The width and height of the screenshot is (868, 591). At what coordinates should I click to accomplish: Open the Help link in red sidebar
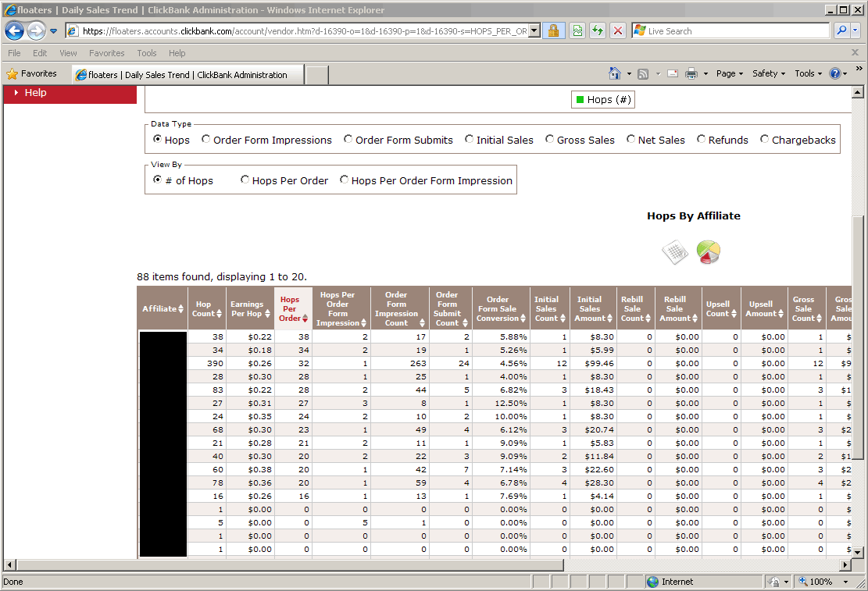pyautogui.click(x=35, y=92)
